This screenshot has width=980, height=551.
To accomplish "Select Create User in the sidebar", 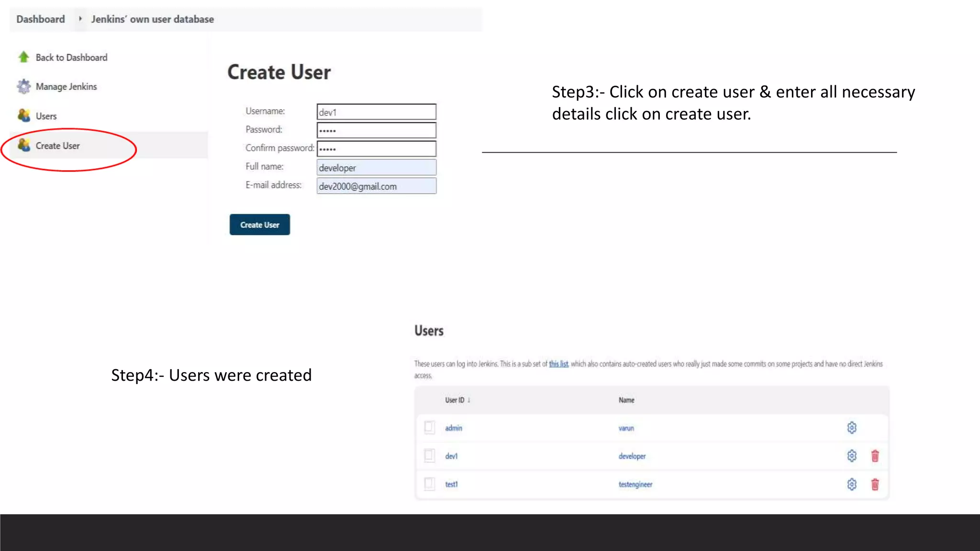I will coord(57,146).
